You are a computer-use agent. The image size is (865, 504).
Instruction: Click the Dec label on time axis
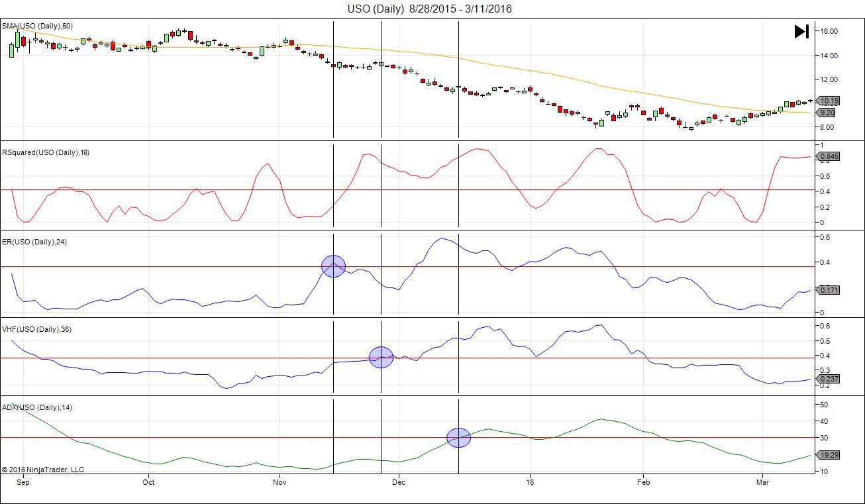(x=398, y=483)
